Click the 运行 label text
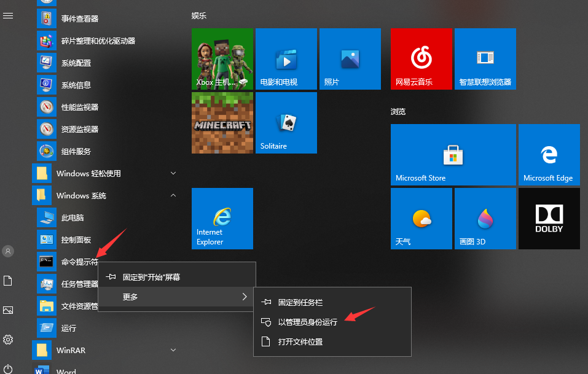This screenshot has width=588, height=374. point(69,329)
